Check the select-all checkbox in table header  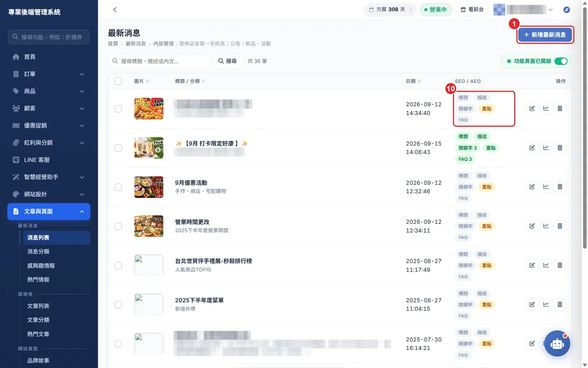pyautogui.click(x=118, y=81)
